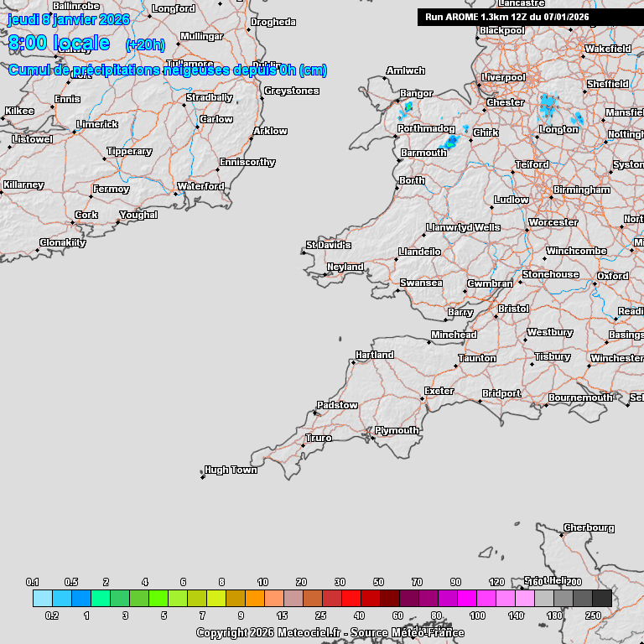Click the dark grey 250 legend swatch
644x644 pixels.
(603, 599)
